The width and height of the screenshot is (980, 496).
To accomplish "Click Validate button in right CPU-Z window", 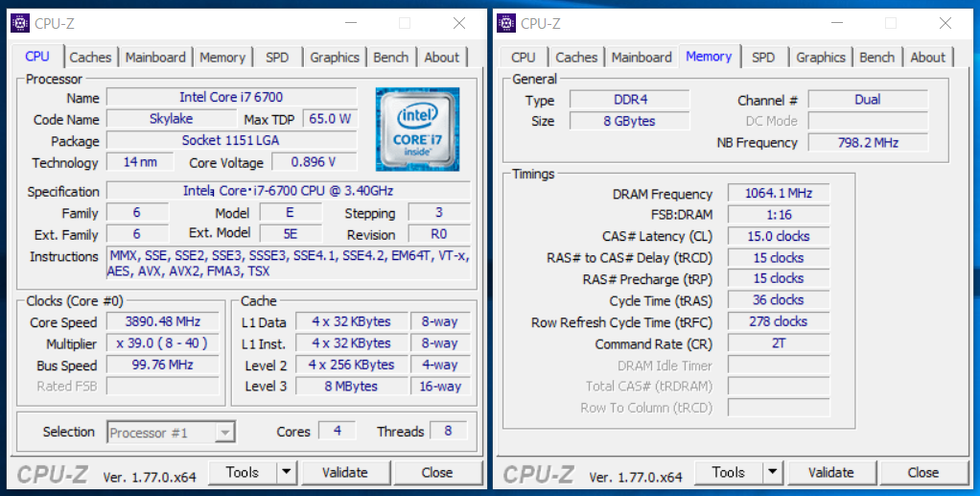I will click(x=831, y=472).
